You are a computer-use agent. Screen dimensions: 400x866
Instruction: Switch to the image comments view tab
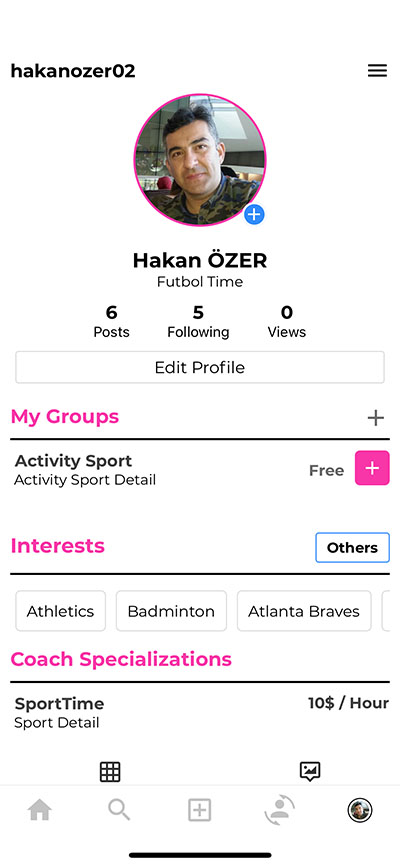(310, 772)
